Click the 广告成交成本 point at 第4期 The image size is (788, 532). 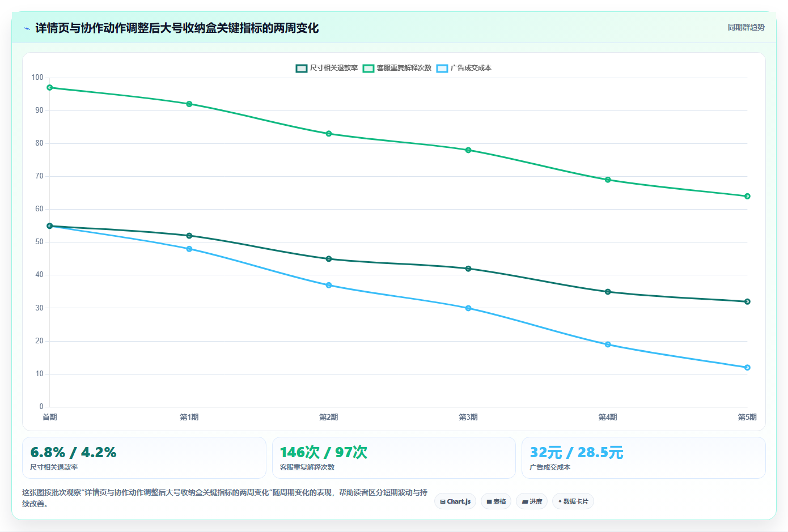(x=608, y=344)
